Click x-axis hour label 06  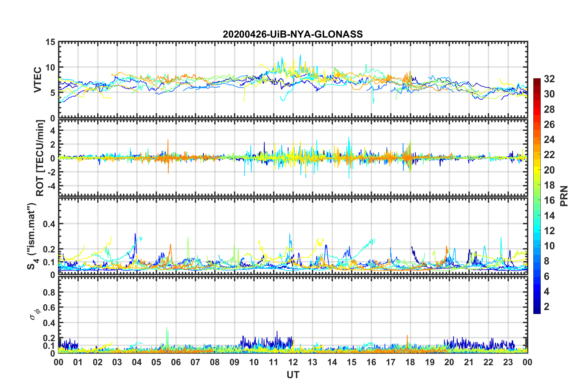(176, 362)
